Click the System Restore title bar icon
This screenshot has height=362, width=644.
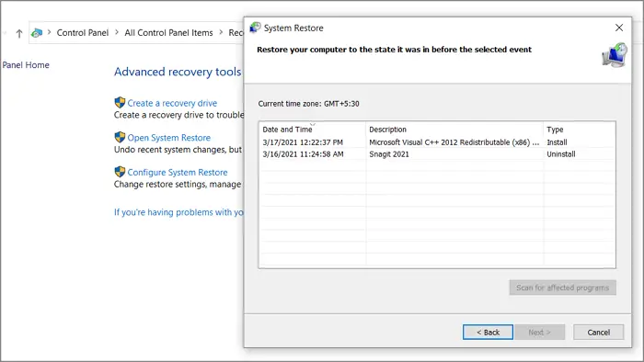(x=255, y=28)
